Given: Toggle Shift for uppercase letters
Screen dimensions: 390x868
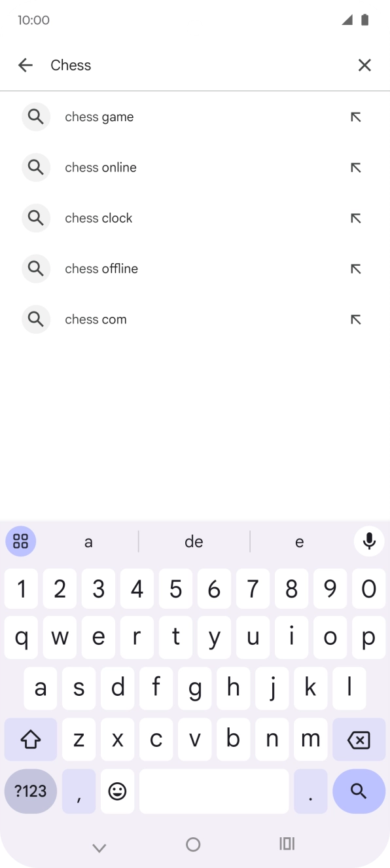Looking at the screenshot, I should (29, 739).
